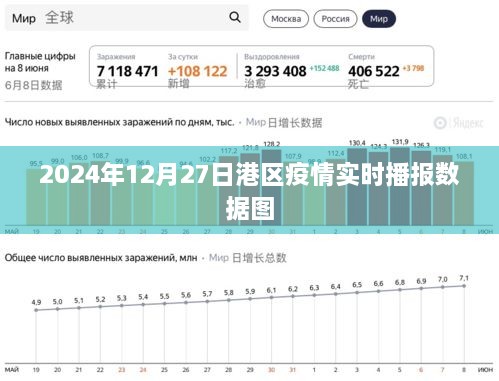The image size is (499, 381).
Task: Click the ИЮН axis label of the line chart
Action: tap(485, 370)
